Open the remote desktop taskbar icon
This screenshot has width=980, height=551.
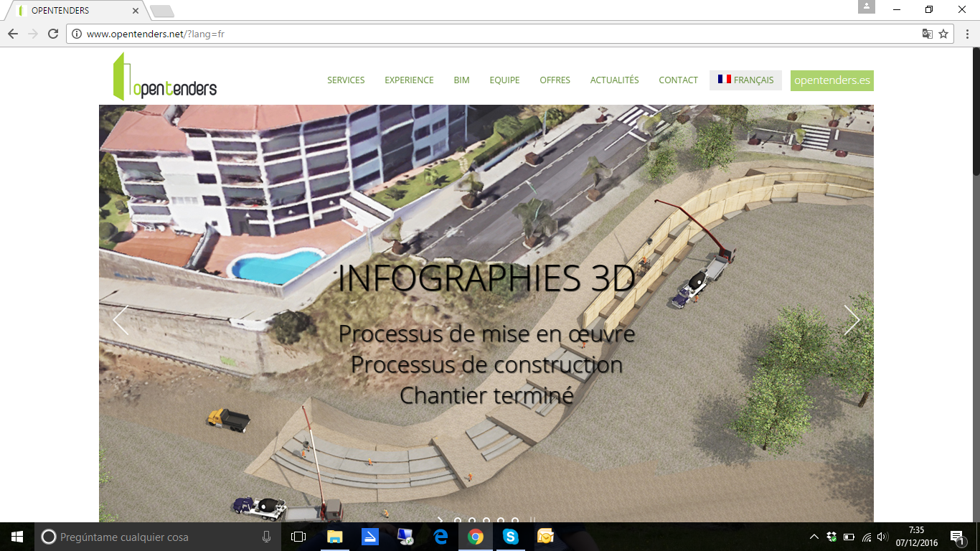point(405,537)
